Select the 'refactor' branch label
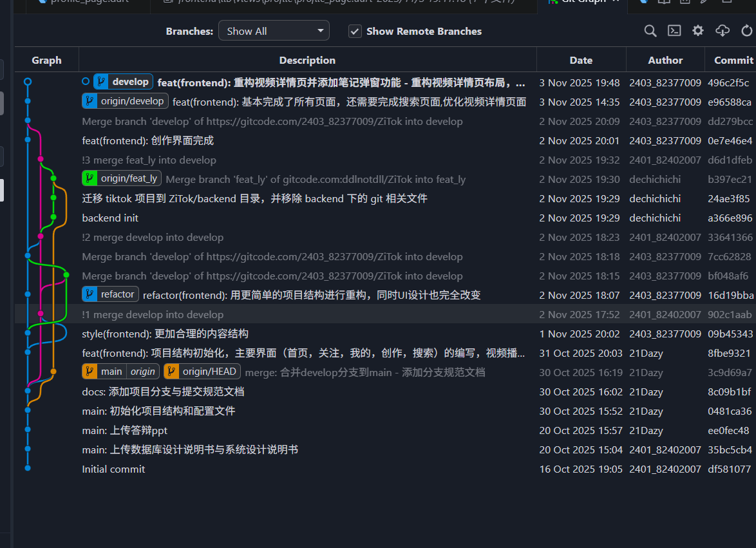 pyautogui.click(x=110, y=294)
